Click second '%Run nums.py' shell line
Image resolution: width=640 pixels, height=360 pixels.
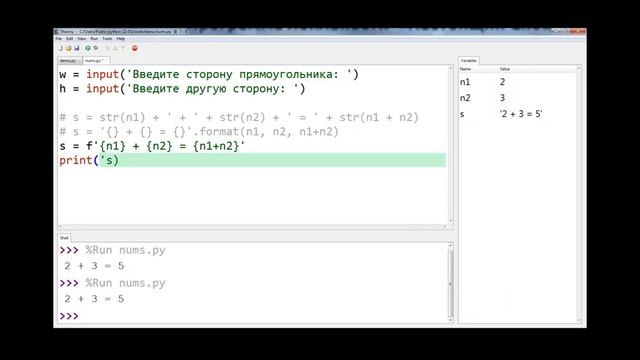(125, 283)
